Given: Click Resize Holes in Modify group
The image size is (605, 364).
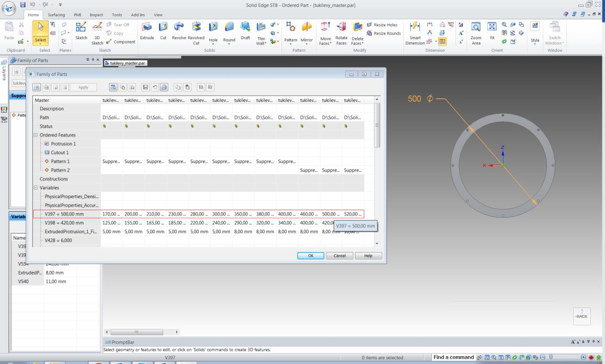Looking at the screenshot, I should 382,25.
